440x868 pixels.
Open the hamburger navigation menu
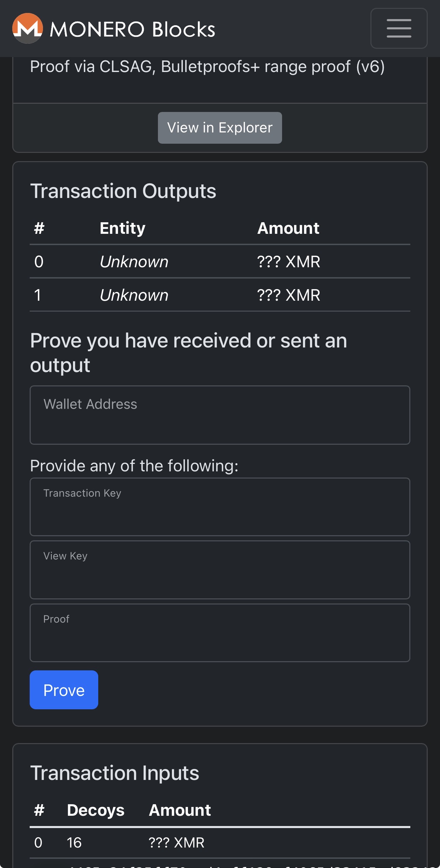pos(399,28)
